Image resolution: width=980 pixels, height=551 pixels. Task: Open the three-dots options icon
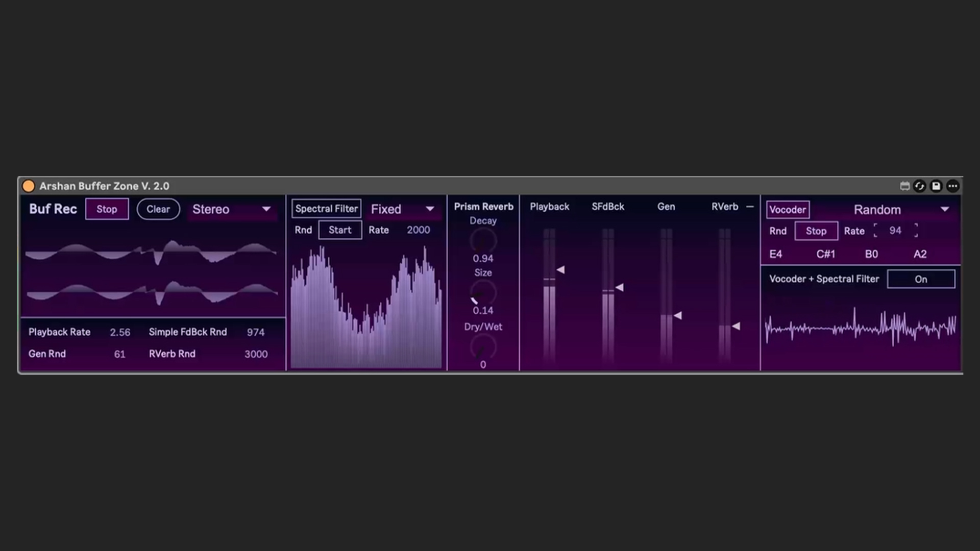pyautogui.click(x=953, y=186)
